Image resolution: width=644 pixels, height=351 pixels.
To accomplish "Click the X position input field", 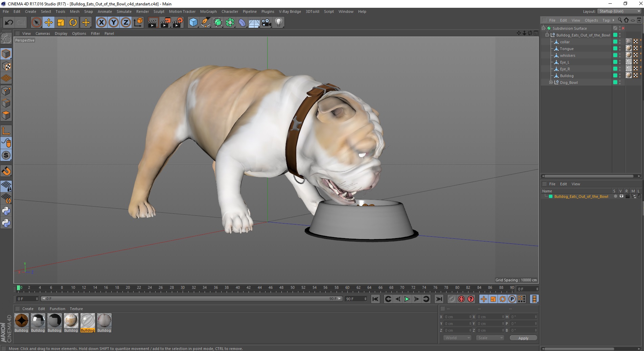I will [457, 317].
